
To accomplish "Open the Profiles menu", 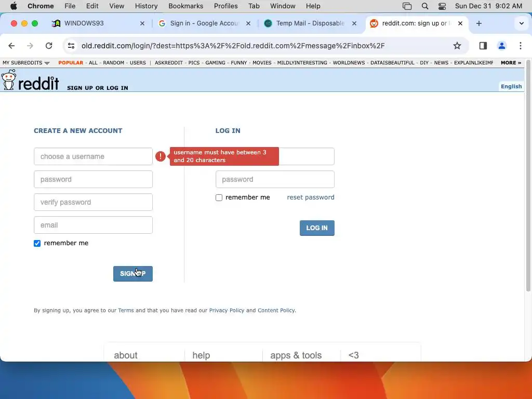I will click(x=225, y=6).
